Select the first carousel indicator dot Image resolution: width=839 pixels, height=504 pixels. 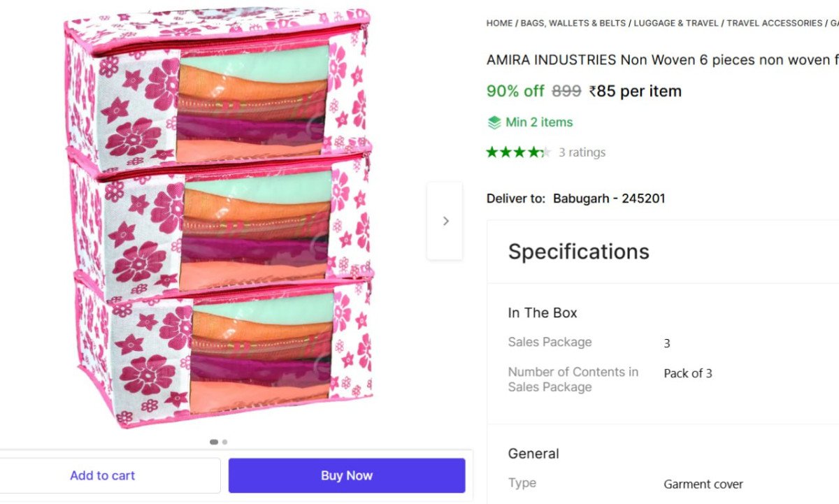pos(213,442)
